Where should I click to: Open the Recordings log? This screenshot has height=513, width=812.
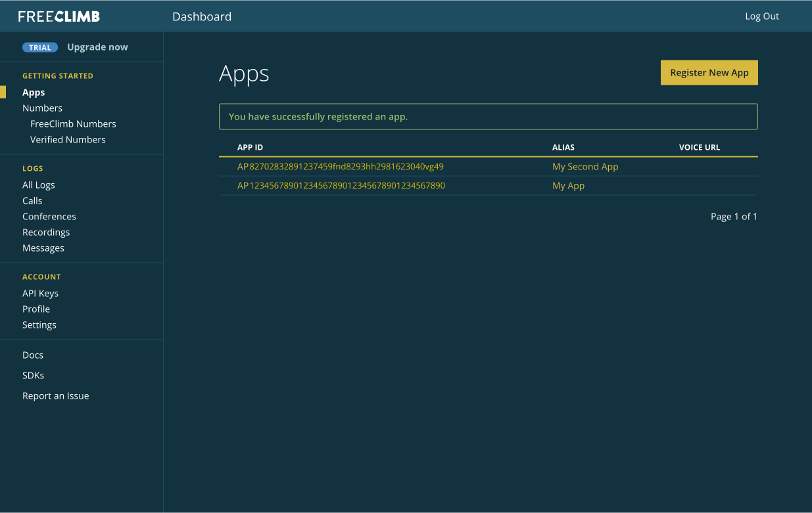tap(46, 233)
